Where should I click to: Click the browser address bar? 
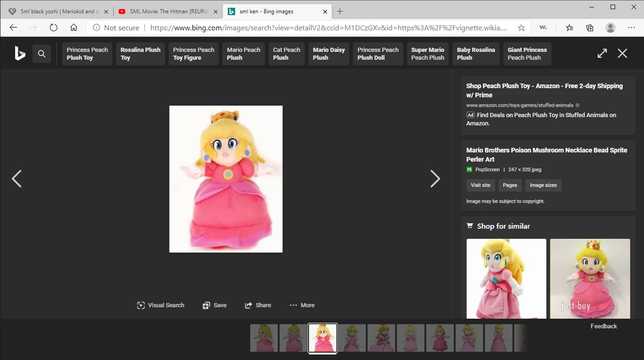pyautogui.click(x=322, y=27)
